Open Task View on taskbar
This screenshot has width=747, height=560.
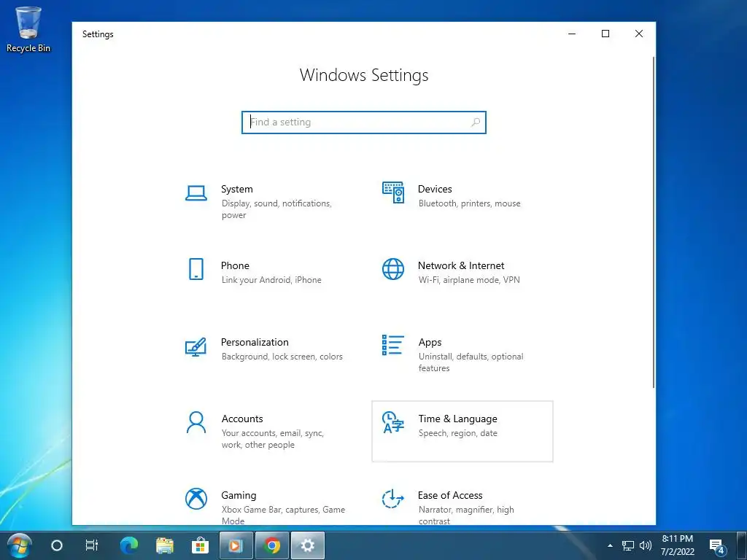pos(91,545)
